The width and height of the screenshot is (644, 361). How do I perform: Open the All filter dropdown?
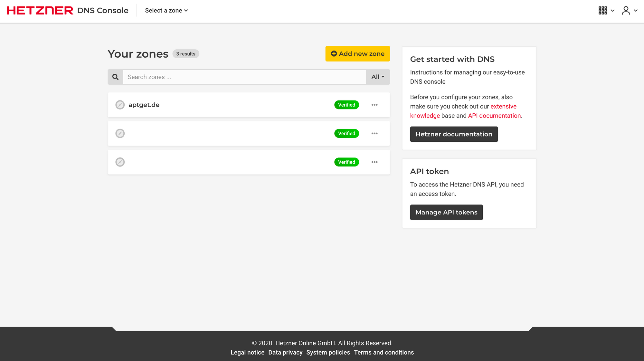click(x=378, y=77)
